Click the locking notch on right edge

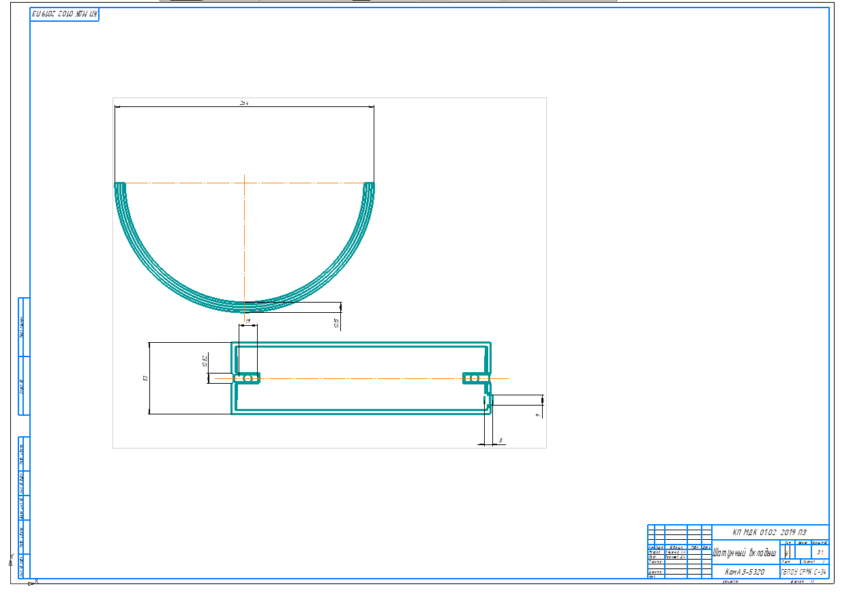[488, 399]
